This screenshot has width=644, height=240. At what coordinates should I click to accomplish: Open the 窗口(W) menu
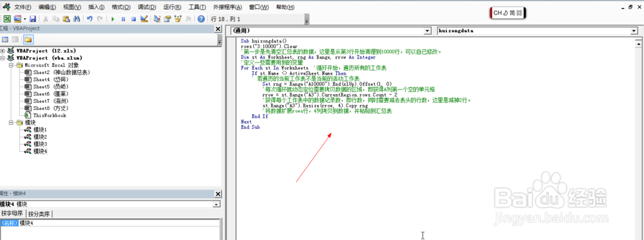click(259, 7)
